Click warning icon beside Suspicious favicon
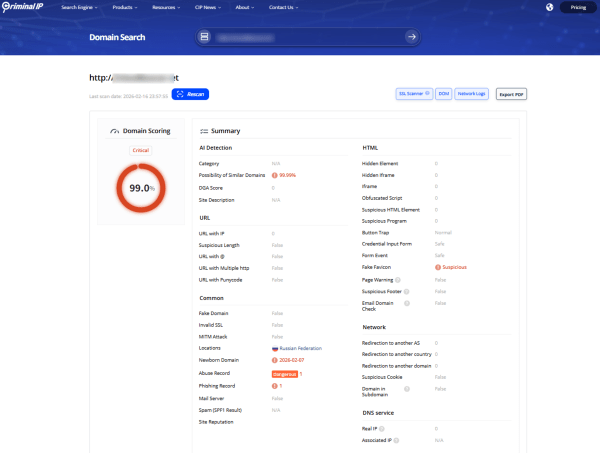This screenshot has width=600, height=453. pyautogui.click(x=438, y=267)
